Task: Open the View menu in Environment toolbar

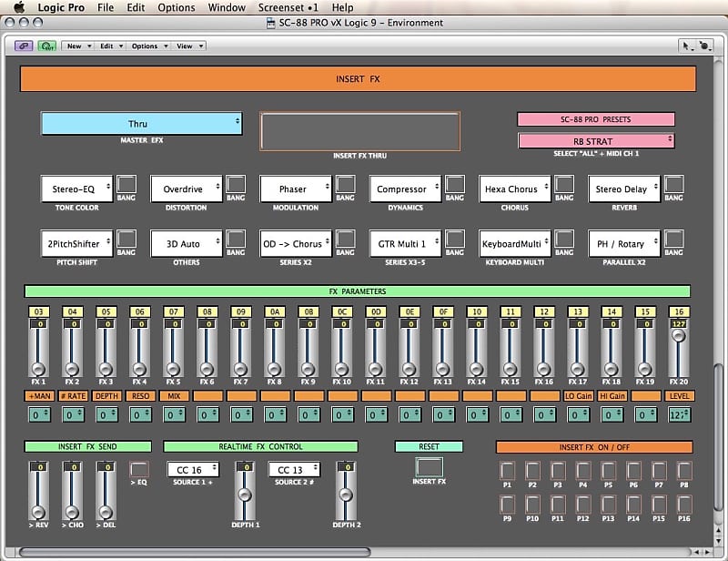Action: (x=189, y=46)
